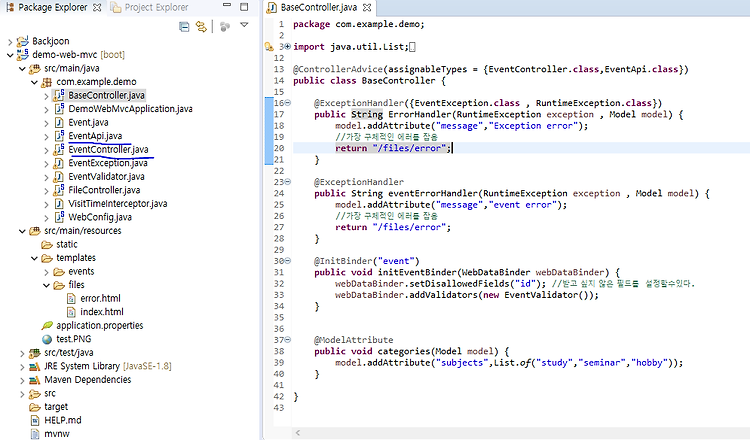Select EventController.java in the tree
Viewport: 750px width, 440px height.
108,149
